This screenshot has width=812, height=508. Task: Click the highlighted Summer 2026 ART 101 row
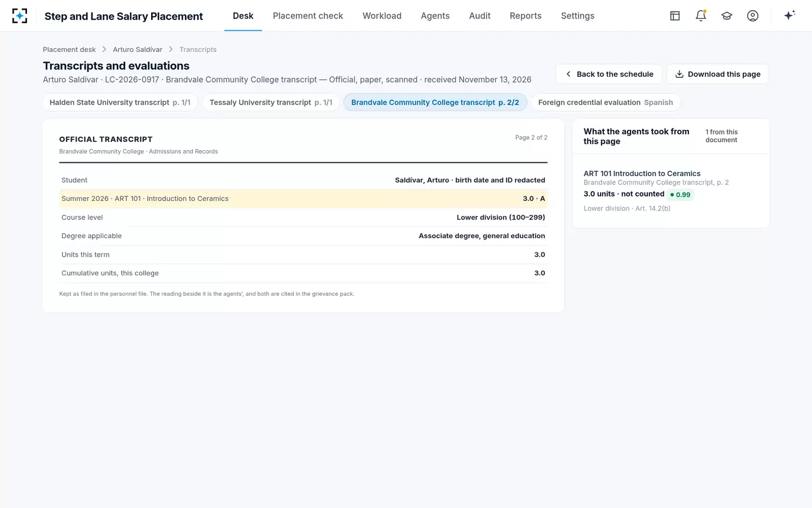coord(303,199)
